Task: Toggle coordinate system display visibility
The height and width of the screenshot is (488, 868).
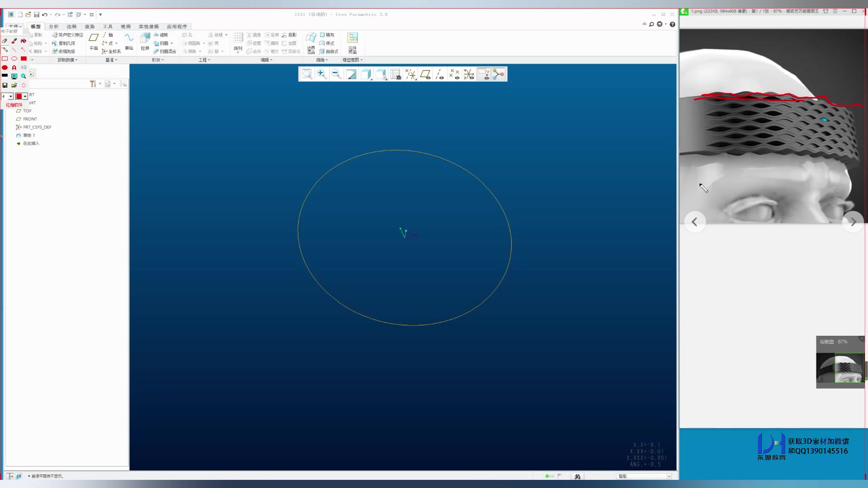Action: tap(469, 74)
